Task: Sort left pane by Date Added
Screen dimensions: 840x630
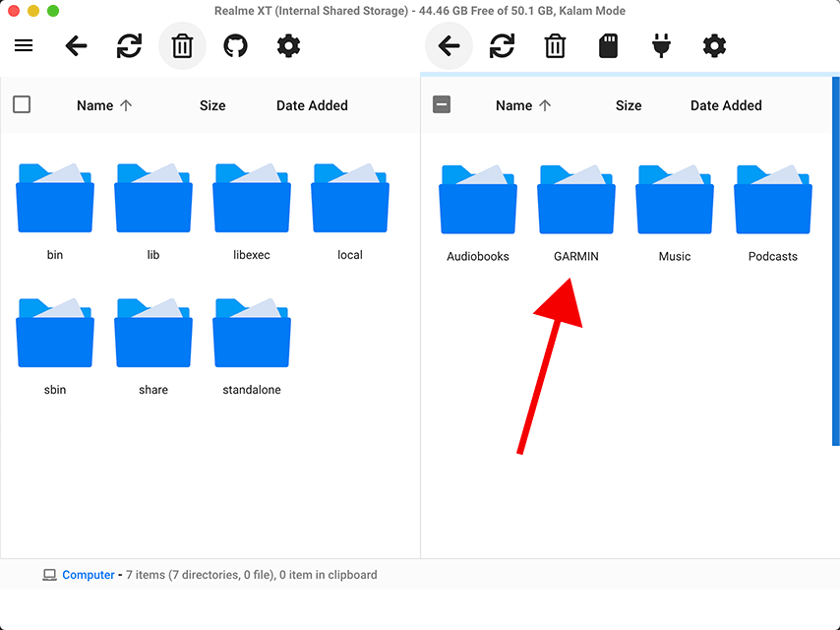Action: point(312,105)
